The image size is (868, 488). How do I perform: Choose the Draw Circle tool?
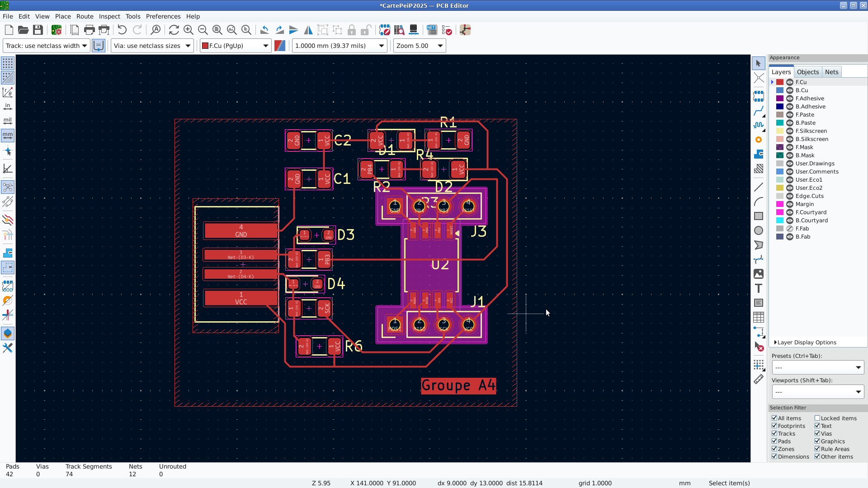[759, 230]
